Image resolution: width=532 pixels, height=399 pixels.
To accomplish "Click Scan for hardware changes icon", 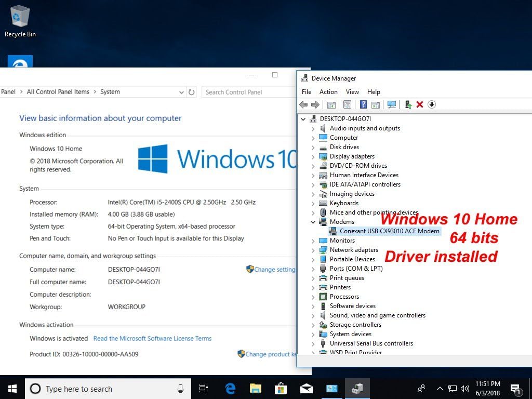I will tap(392, 104).
